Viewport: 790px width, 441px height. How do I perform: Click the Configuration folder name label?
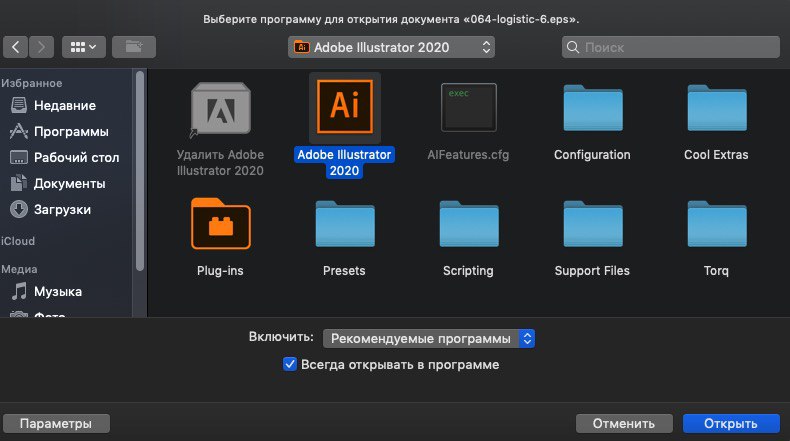click(x=592, y=155)
